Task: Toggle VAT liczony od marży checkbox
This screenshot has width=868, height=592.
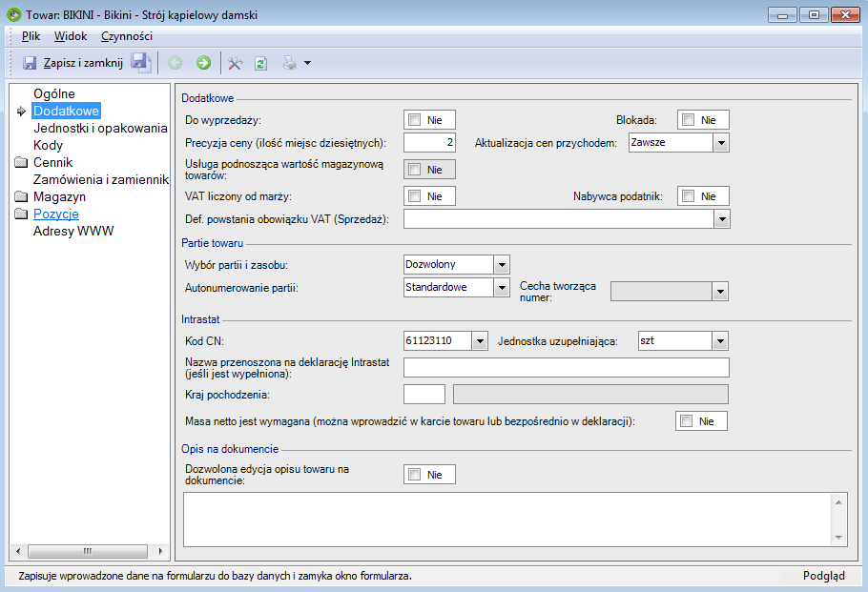Action: pos(415,195)
